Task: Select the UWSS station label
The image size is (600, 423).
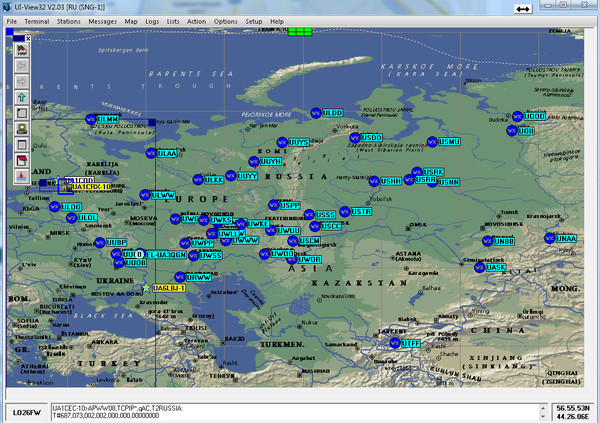Action: coord(210,255)
